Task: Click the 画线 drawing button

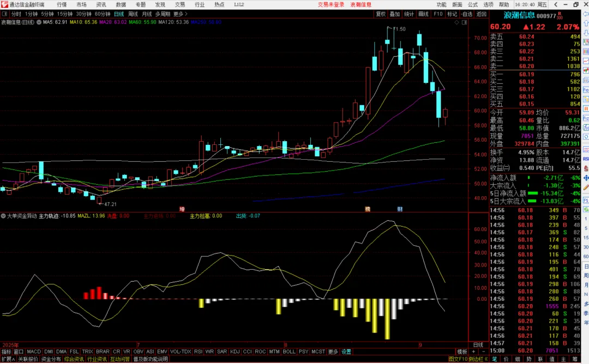Action: (x=423, y=14)
